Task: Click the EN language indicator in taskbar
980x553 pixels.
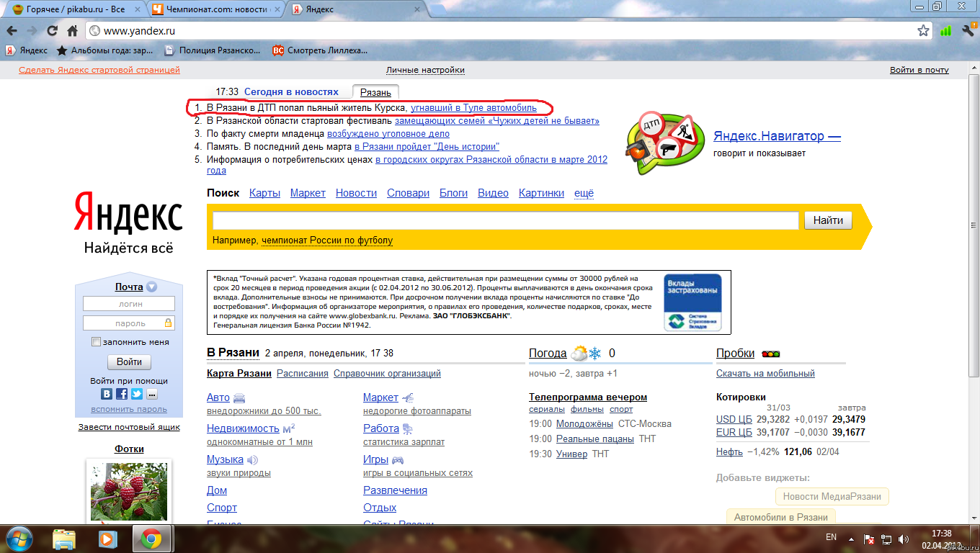Action: [x=831, y=537]
